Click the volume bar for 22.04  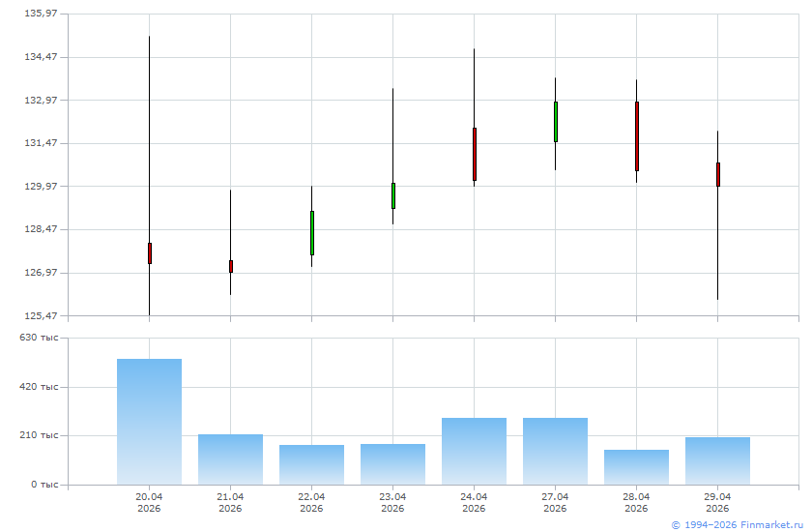click(311, 464)
